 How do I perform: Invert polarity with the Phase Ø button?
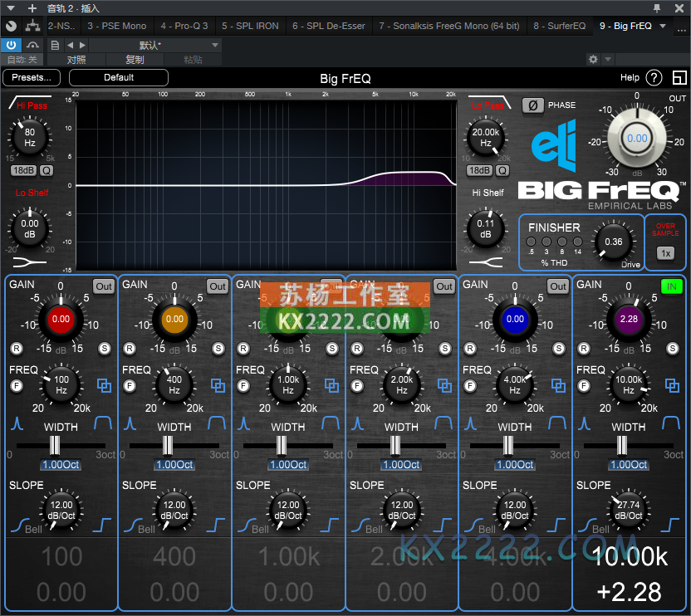click(533, 105)
